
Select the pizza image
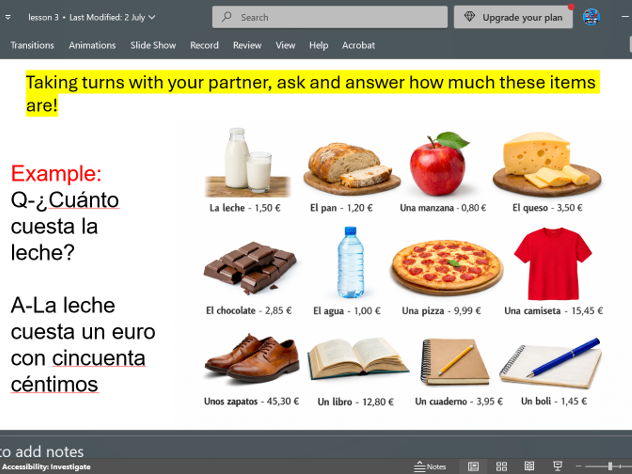[447, 268]
